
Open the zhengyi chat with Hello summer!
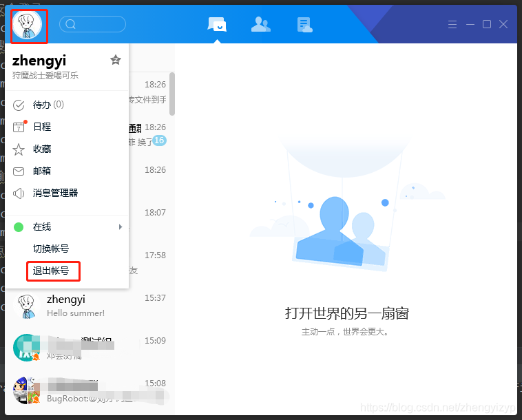click(x=90, y=306)
